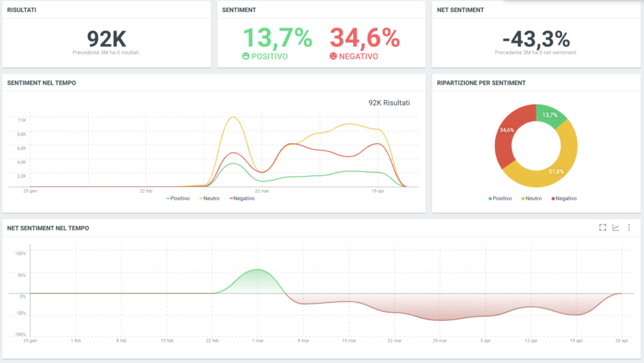Toggle Positivo in donut chart legend
This screenshot has height=363, width=644.
click(x=500, y=198)
